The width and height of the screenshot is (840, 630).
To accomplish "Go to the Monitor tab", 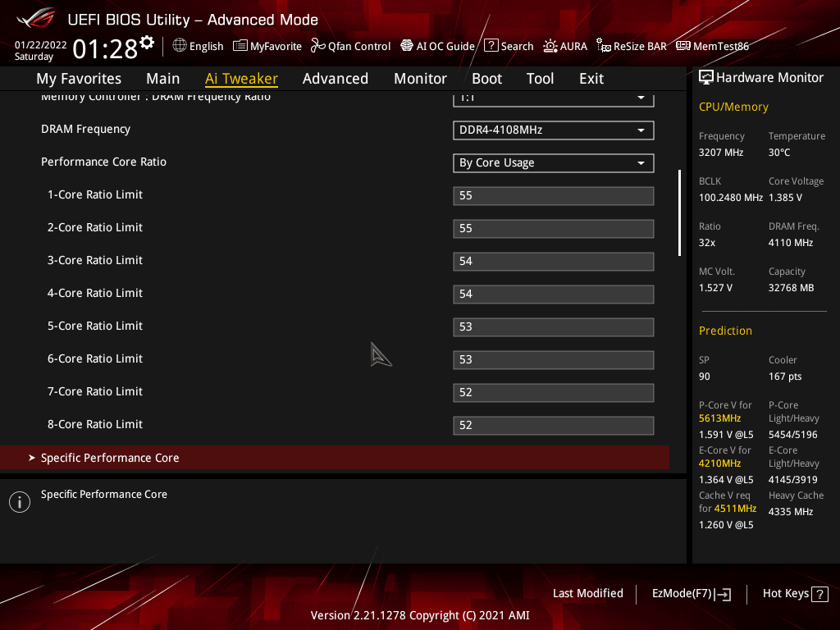I will pyautogui.click(x=421, y=79).
